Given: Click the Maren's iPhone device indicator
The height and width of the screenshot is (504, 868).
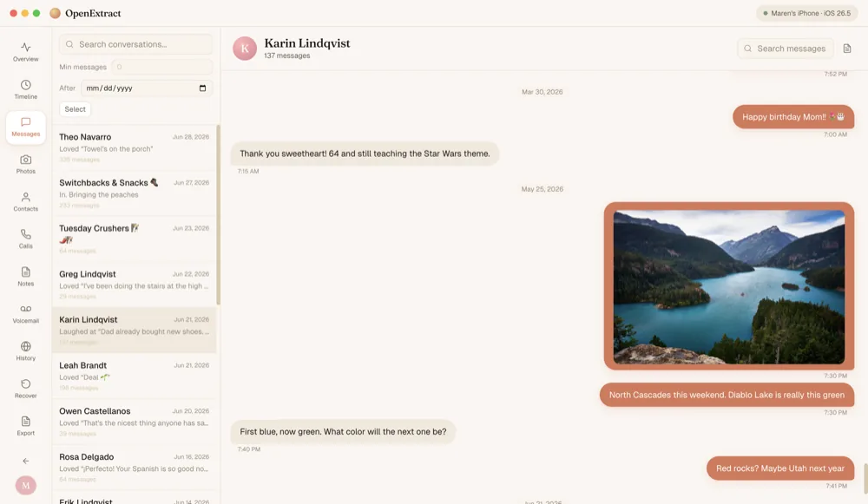Looking at the screenshot, I should [x=806, y=13].
